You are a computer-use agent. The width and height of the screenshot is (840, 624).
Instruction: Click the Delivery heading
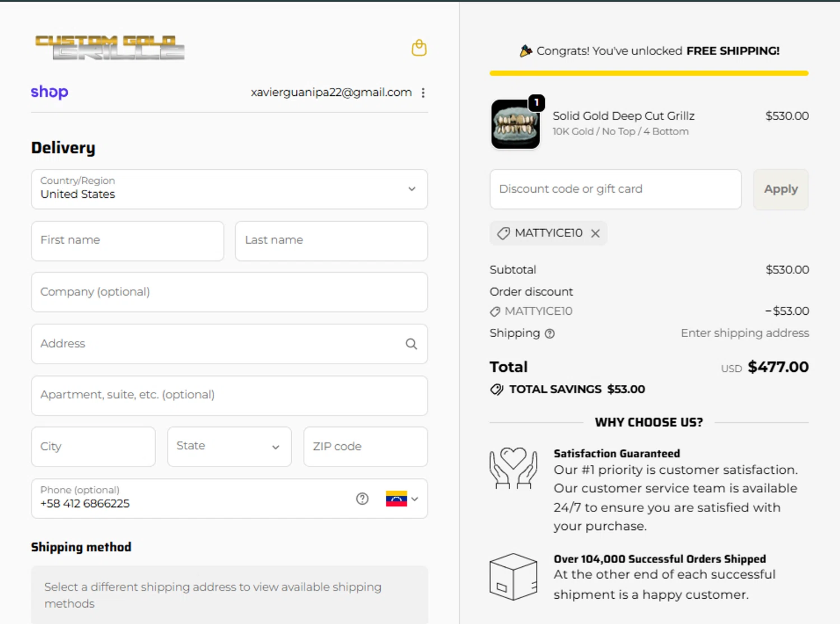63,148
